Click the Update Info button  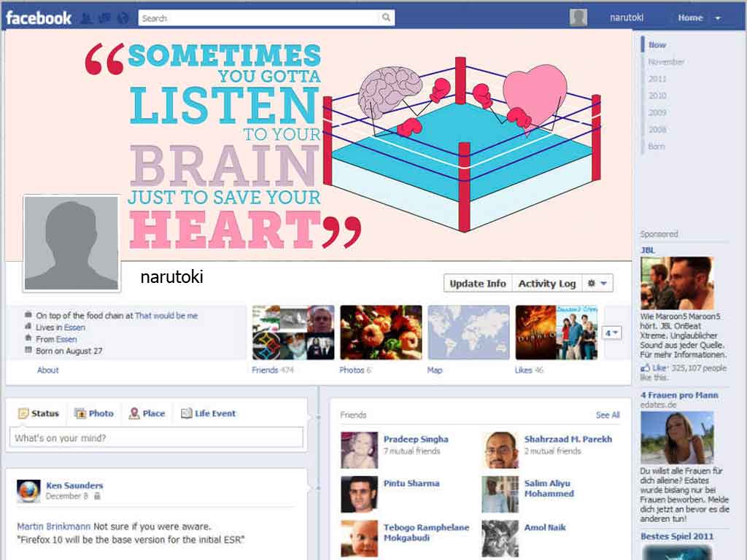[478, 284]
